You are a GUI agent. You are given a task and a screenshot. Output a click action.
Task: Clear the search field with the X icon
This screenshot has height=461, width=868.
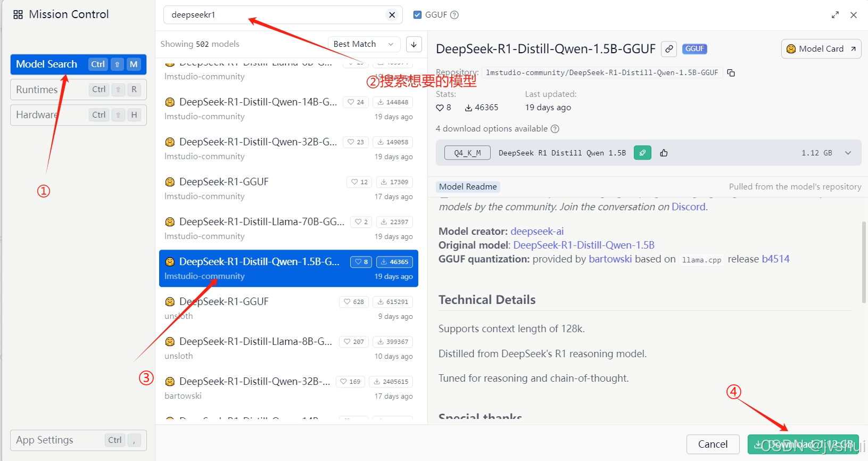pyautogui.click(x=392, y=15)
